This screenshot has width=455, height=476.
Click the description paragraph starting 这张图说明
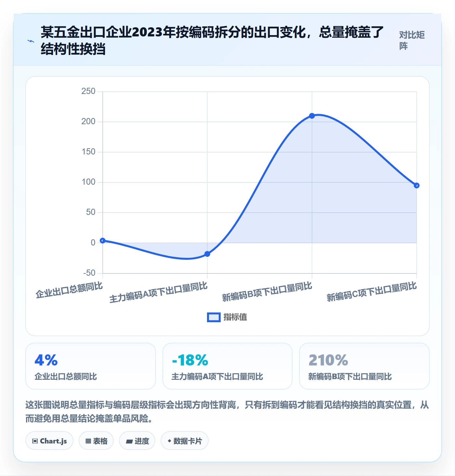coord(227,412)
